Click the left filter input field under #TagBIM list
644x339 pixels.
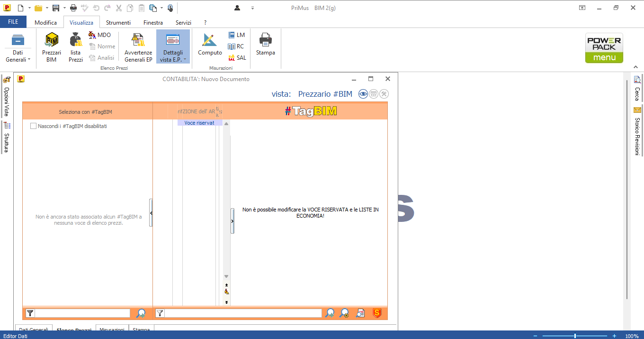(82, 313)
